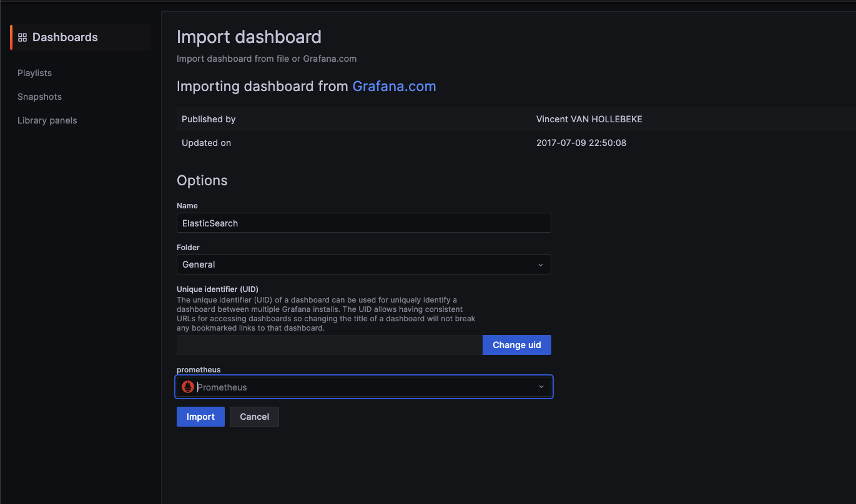Click the Published by label
Image resolution: width=856 pixels, height=504 pixels.
click(209, 119)
